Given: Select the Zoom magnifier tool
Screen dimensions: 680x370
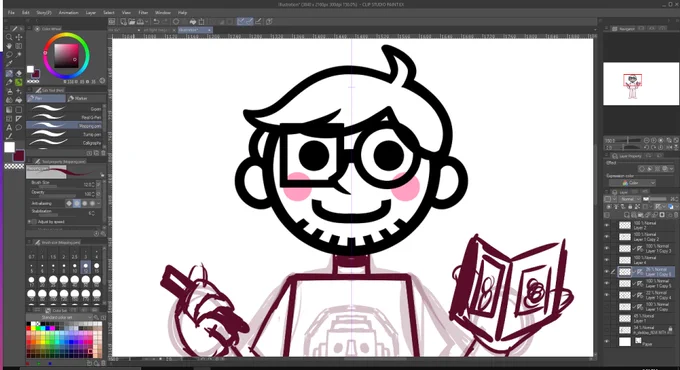Looking at the screenshot, I should tap(9, 37).
